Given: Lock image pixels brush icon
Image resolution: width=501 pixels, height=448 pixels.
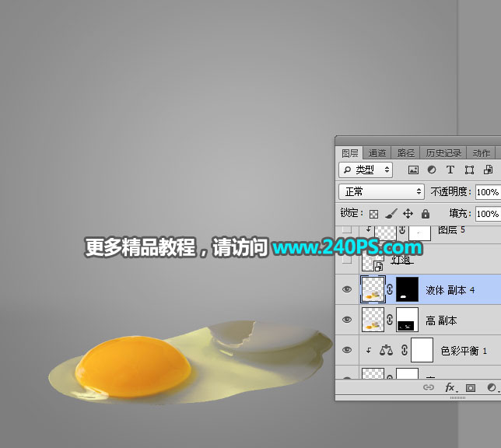Looking at the screenshot, I should coord(391,214).
